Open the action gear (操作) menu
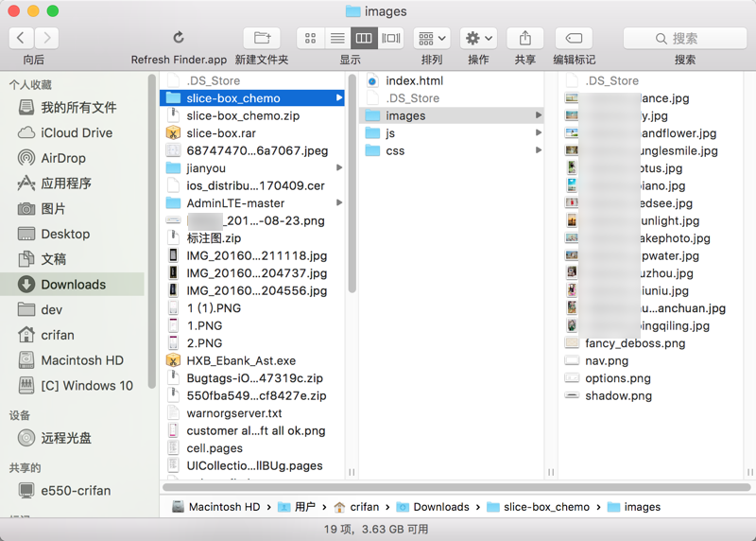756x541 pixels. pos(479,38)
